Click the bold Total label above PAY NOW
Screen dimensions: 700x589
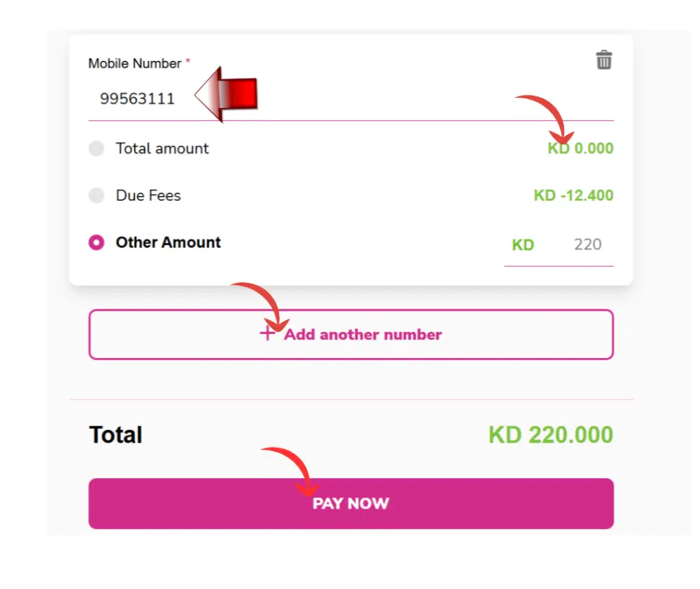tap(115, 435)
